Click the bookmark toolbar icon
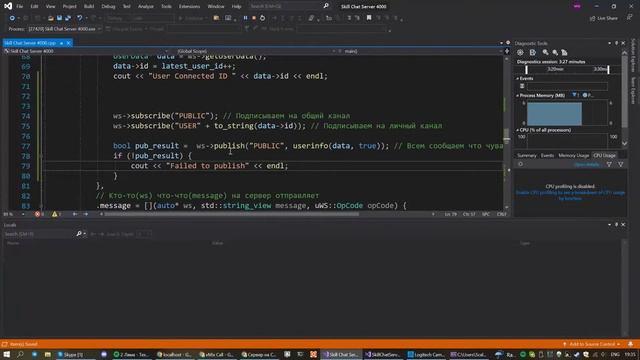 (369, 18)
